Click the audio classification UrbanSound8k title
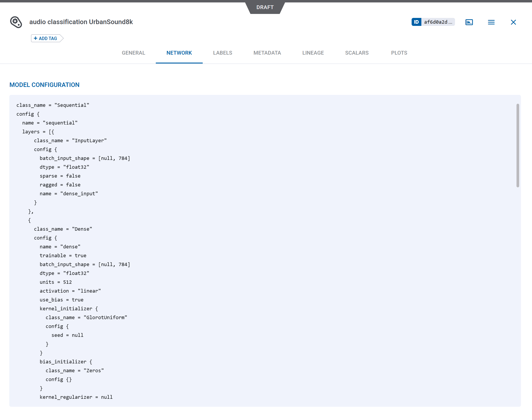Screen dimensions: 532x420 tap(81, 22)
